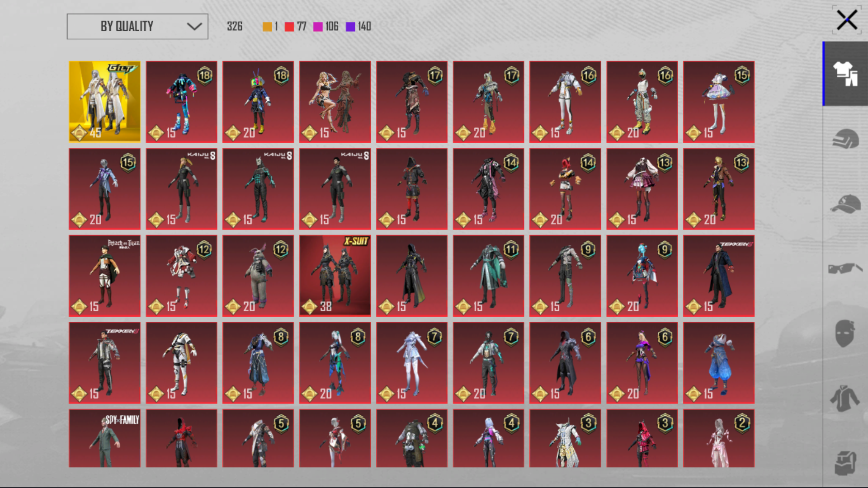Select the level 13 pink skirt outfit
868x488 pixels.
tap(642, 189)
